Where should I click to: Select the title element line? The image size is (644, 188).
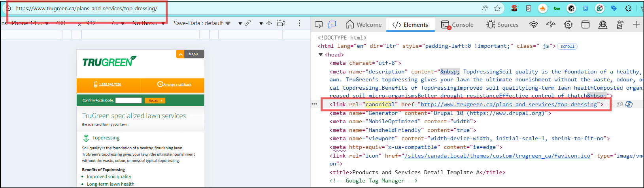[x=417, y=172]
